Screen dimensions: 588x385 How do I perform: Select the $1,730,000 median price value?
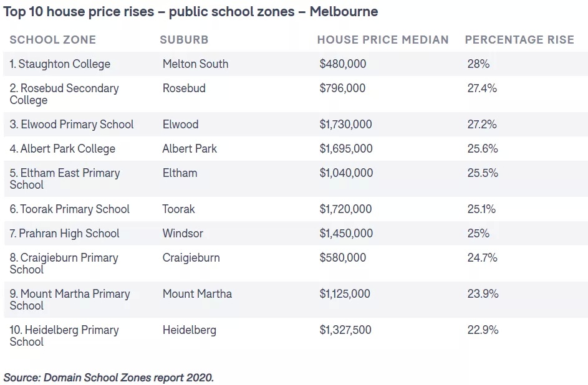(x=345, y=125)
